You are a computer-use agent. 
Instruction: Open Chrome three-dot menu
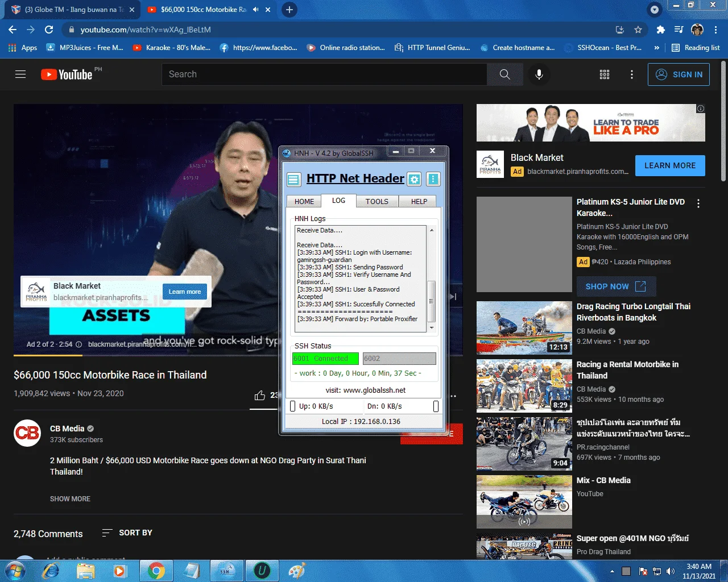pos(716,30)
